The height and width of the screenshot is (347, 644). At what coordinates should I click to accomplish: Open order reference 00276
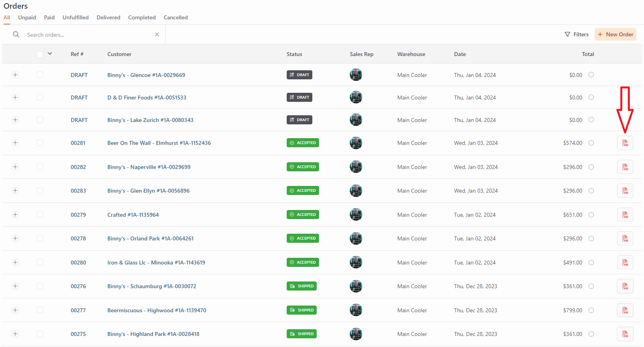(78, 286)
